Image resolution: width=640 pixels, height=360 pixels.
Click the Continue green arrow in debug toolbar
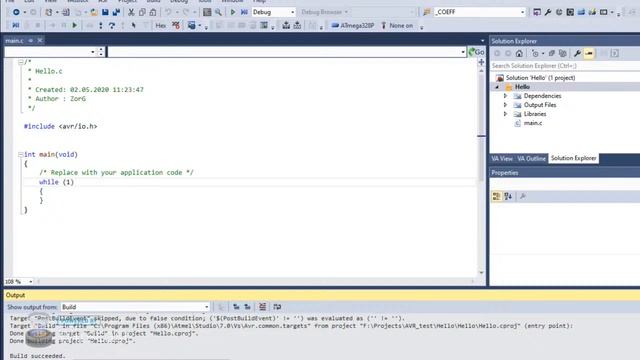point(74,25)
